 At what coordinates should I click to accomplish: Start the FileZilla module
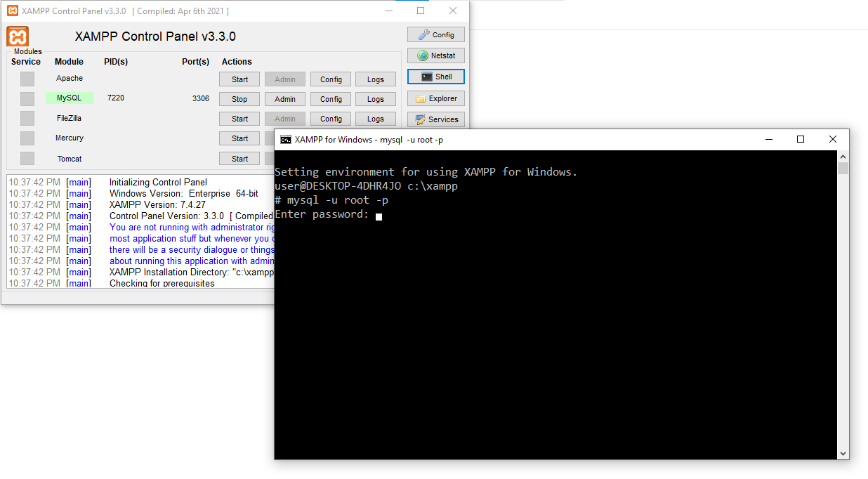coord(239,119)
